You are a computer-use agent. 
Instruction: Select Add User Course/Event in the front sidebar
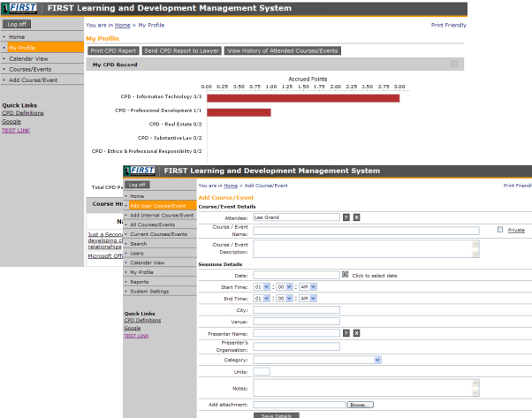(163, 206)
